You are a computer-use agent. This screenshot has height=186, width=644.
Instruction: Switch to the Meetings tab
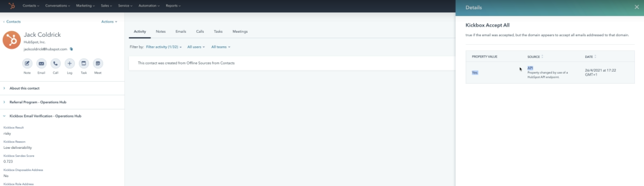[x=240, y=31]
